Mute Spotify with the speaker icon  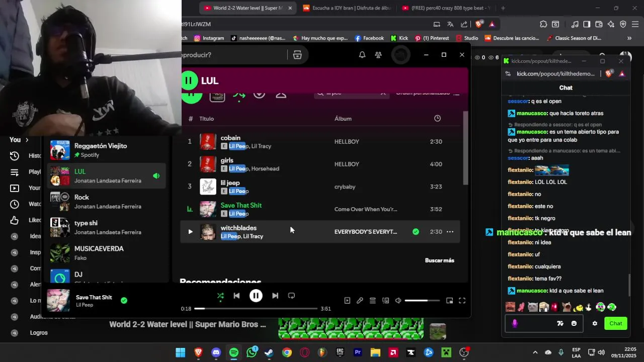click(x=398, y=301)
